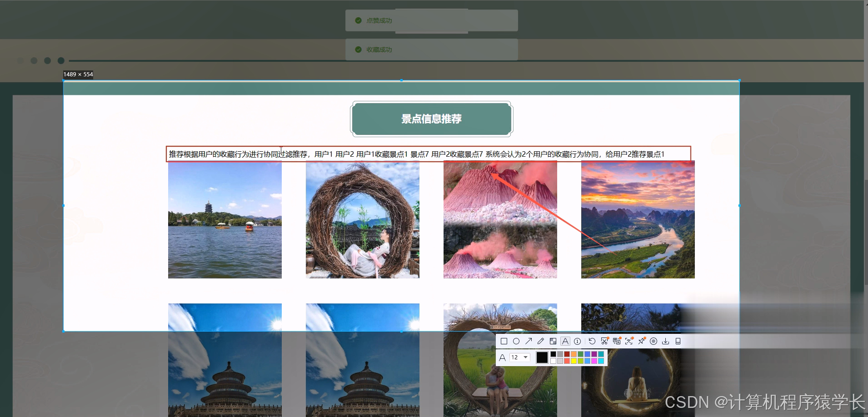Pick the purple color swatch

point(594,354)
